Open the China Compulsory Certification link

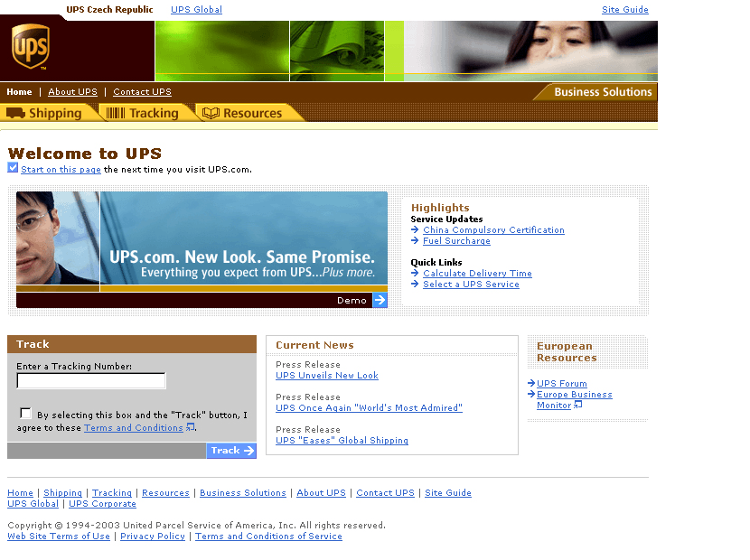click(493, 230)
